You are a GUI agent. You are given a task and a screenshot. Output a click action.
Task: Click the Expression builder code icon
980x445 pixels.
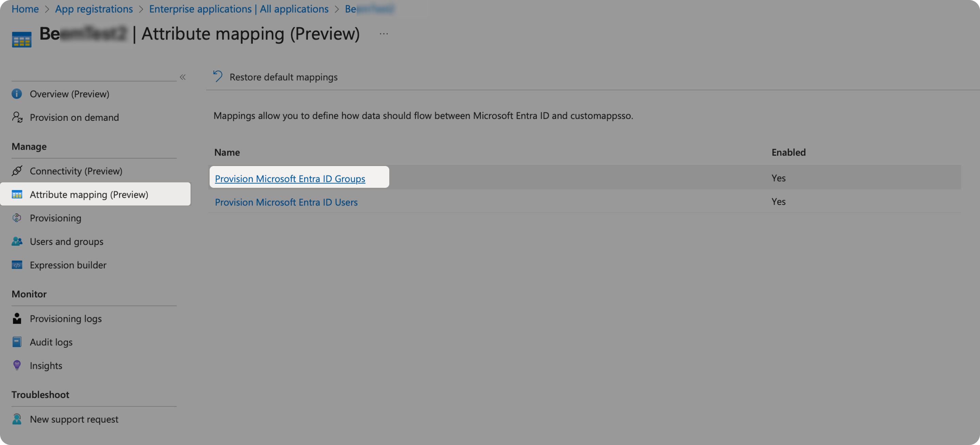(17, 265)
